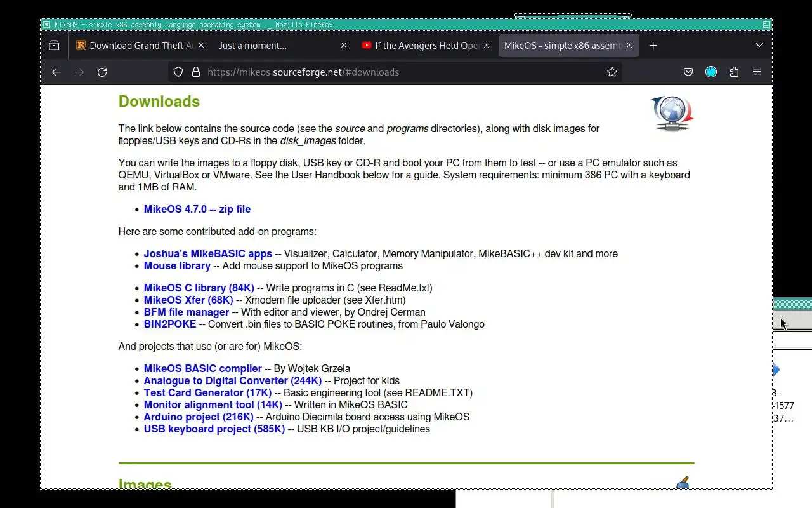Download MikeOS Xfer (68K)
This screenshot has height=508, width=812.
pyautogui.click(x=188, y=300)
